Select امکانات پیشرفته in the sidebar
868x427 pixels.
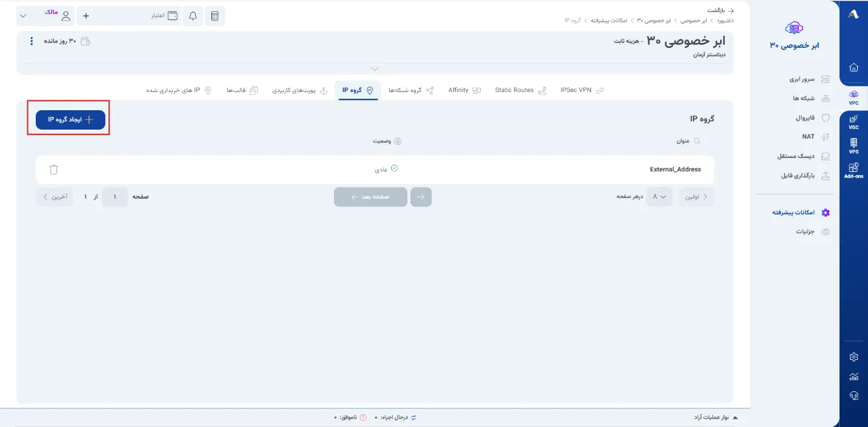tap(800, 213)
